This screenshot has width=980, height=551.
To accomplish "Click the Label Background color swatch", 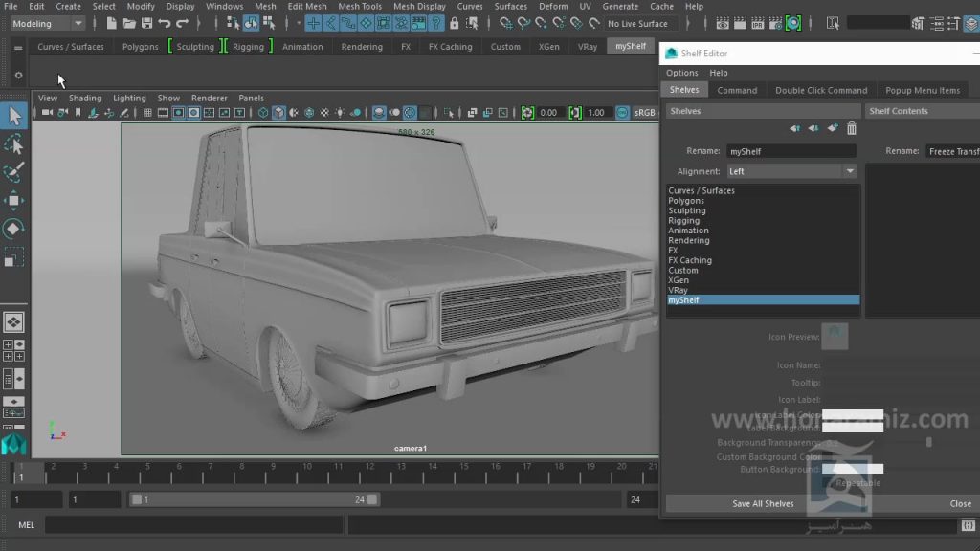I will tap(853, 428).
